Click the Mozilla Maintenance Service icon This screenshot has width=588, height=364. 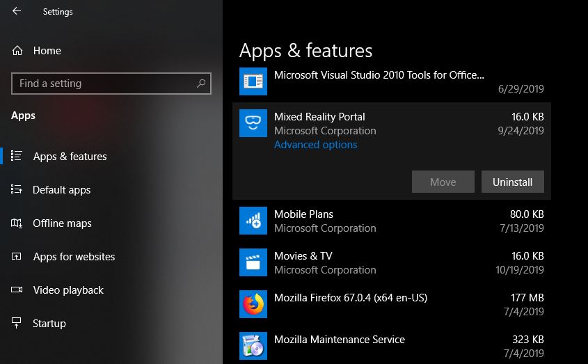(253, 345)
